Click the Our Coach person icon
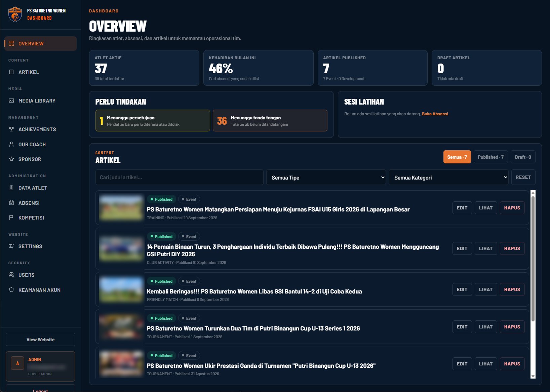Screen dimensions: 550x392 (x=11, y=144)
